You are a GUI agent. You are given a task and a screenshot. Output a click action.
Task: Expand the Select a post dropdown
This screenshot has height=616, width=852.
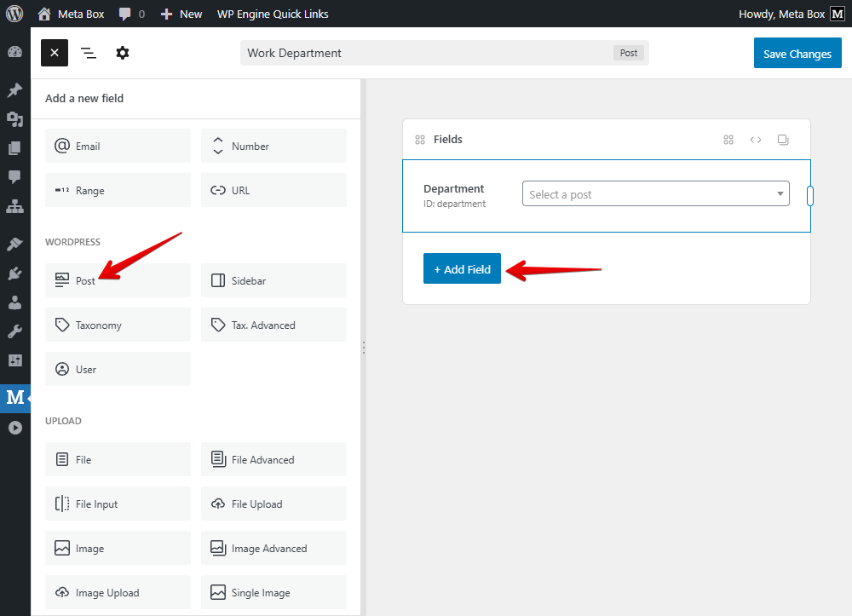click(655, 194)
